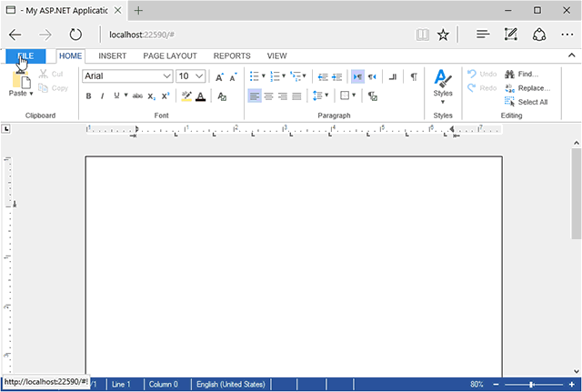The image size is (582, 392).
Task: Toggle subscript formatting
Action: [x=152, y=96]
